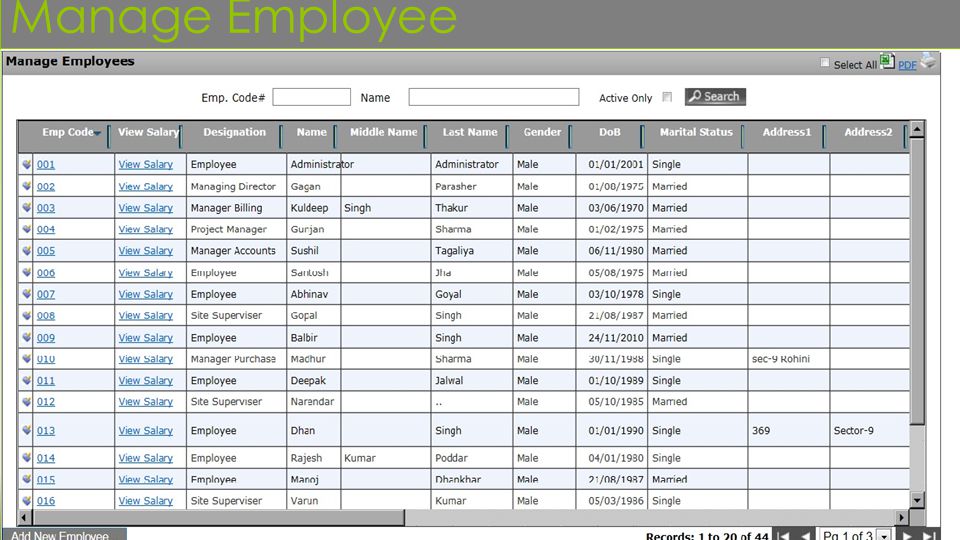Screen dimensions: 960x540
Task: Go to the first page of records
Action: click(783, 536)
